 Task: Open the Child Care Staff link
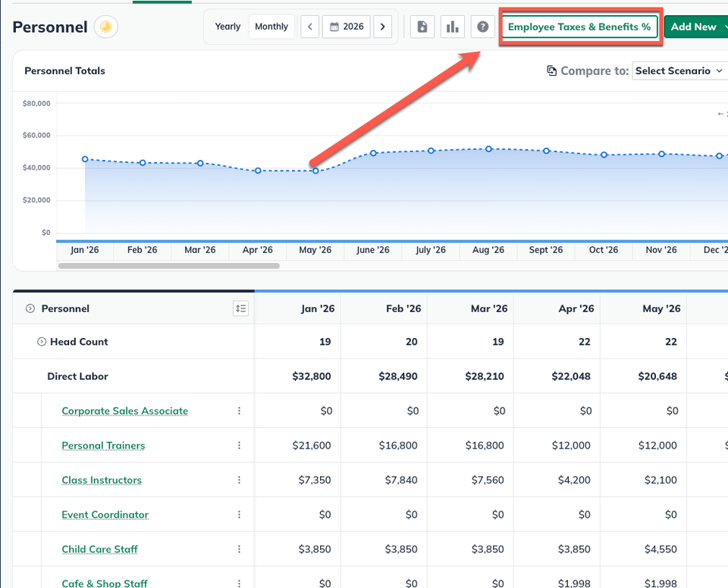(x=100, y=549)
